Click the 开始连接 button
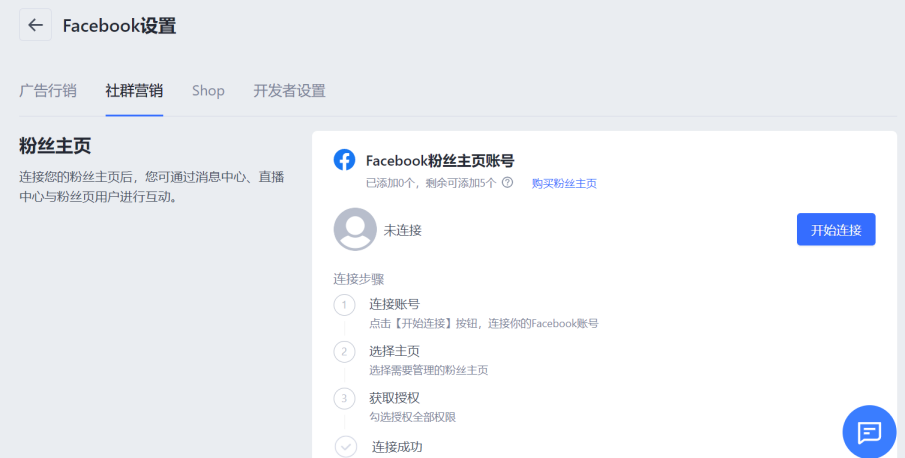Screen dimensions: 905x458 836,230
